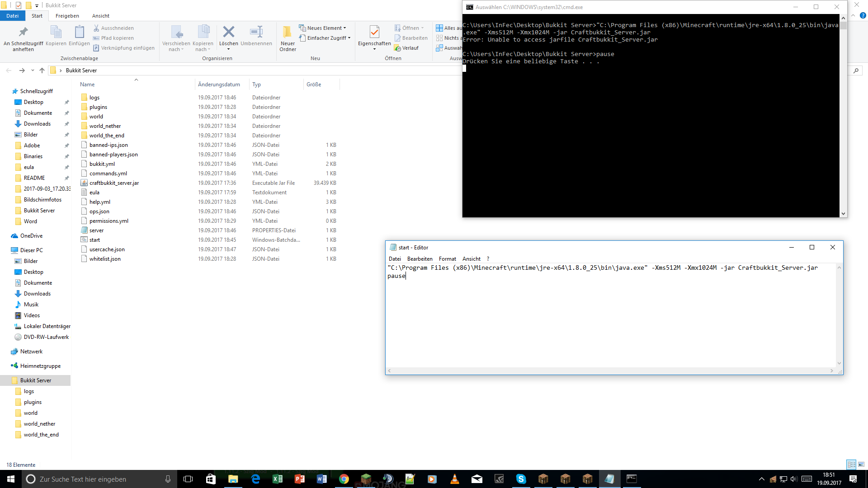Click Pfad kopieren in ribbon
The height and width of the screenshot is (488, 868).
point(113,38)
